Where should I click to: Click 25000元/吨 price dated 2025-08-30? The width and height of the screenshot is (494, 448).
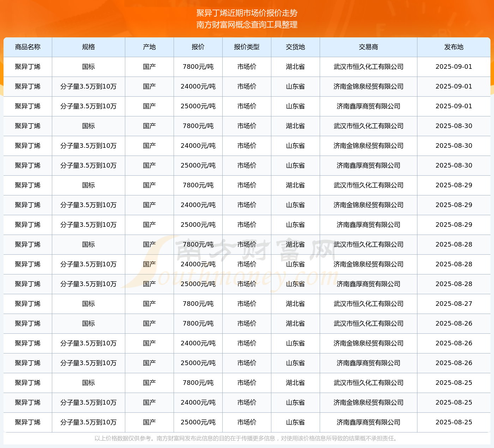pos(198,165)
